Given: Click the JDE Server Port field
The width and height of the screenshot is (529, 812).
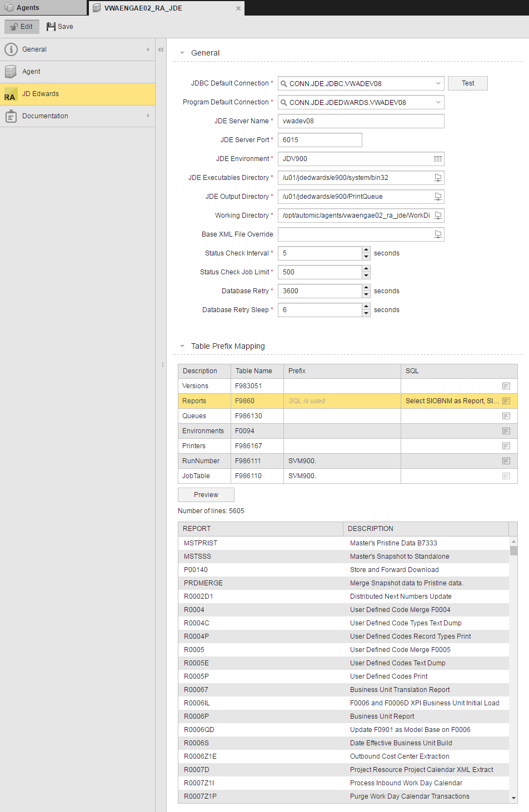Looking at the screenshot, I should pos(320,140).
